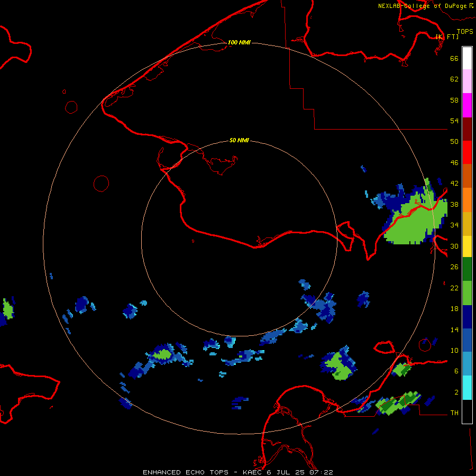Click the "14" legend value

[454, 329]
